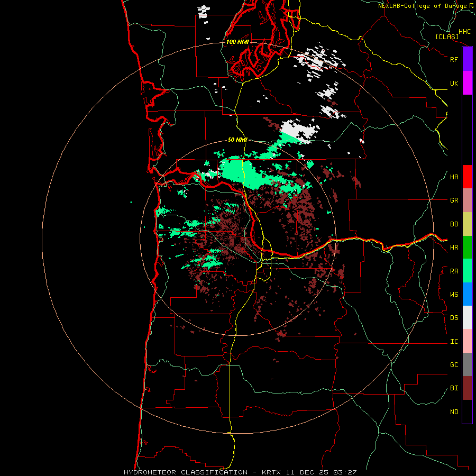476x476 pixels.
Task: Click the UK legend label
Action: pos(454,83)
